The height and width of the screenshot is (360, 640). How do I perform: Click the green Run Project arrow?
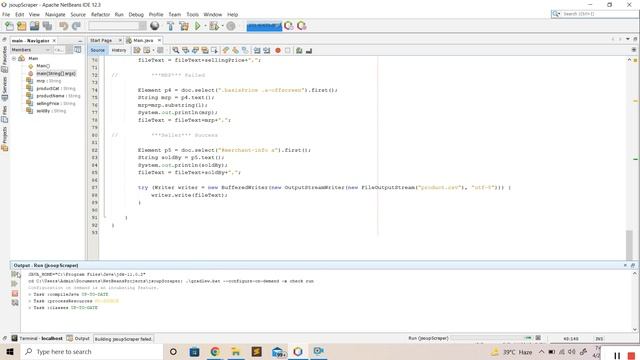198,26
